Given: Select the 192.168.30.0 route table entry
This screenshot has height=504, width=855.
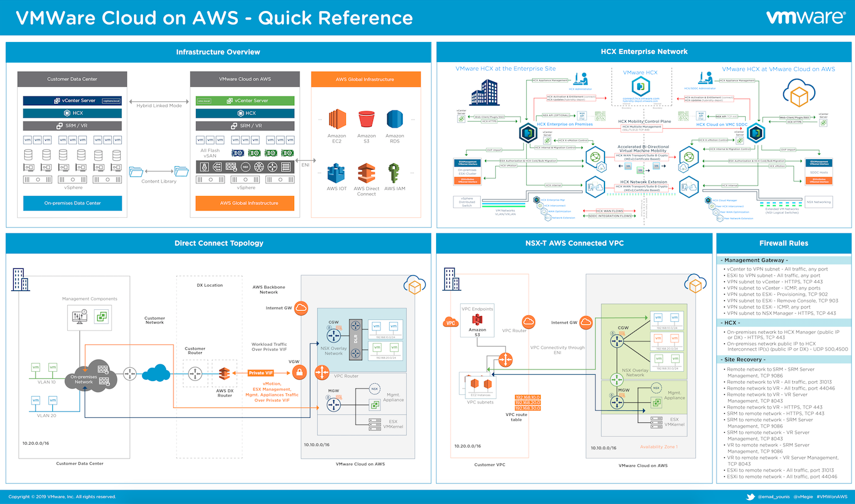Looking at the screenshot, I should 527,408.
